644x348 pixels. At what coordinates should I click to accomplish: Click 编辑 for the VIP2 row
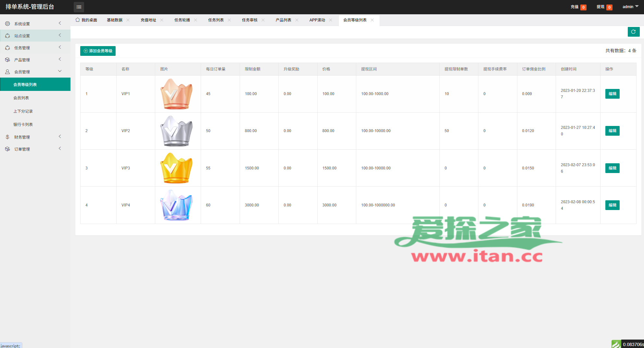[612, 131]
